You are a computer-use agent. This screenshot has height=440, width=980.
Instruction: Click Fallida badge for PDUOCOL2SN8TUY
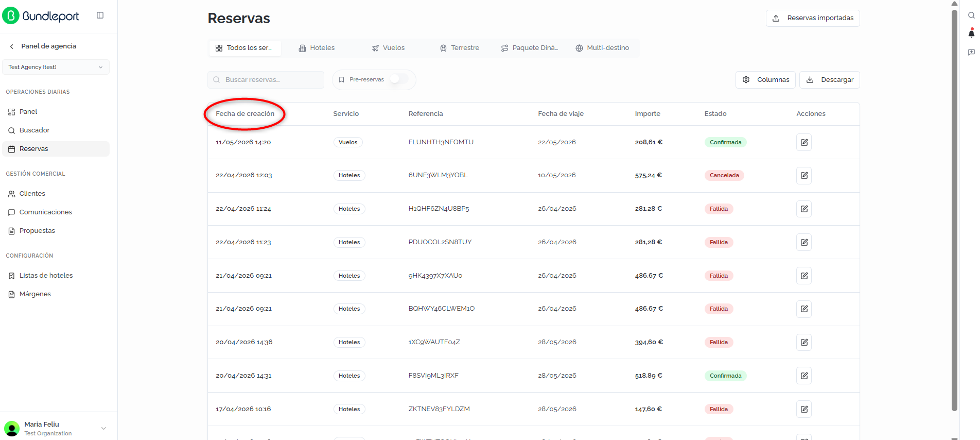(x=719, y=242)
